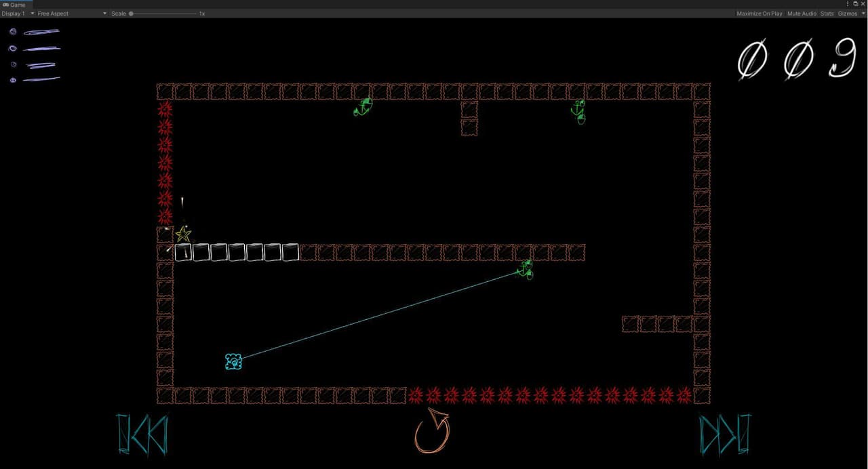Image resolution: width=868 pixels, height=469 pixels.
Task: Click the orange circular restart arrow icon
Action: click(432, 431)
